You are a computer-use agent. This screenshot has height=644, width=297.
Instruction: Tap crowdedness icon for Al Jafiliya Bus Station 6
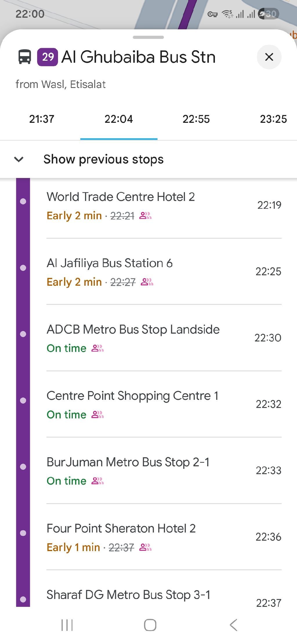[147, 282]
